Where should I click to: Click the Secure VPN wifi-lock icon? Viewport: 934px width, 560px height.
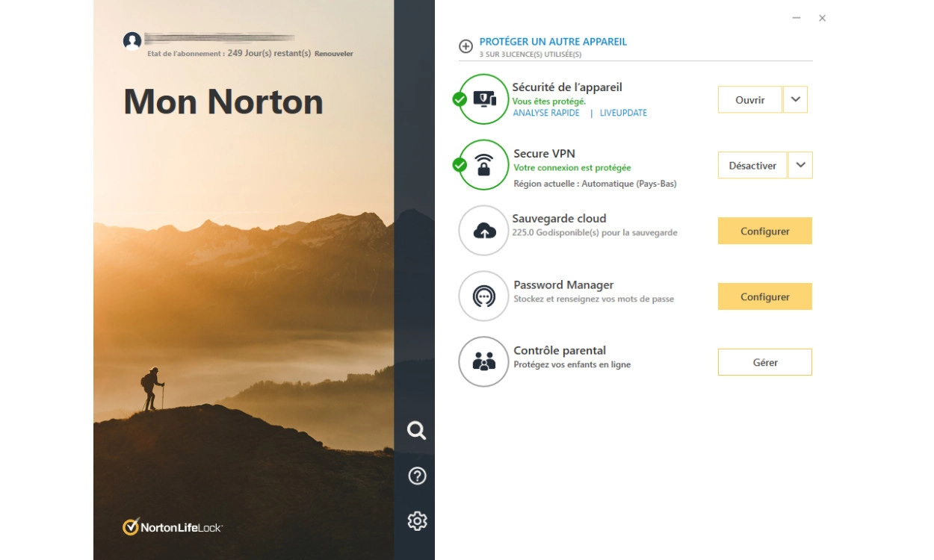pos(484,165)
